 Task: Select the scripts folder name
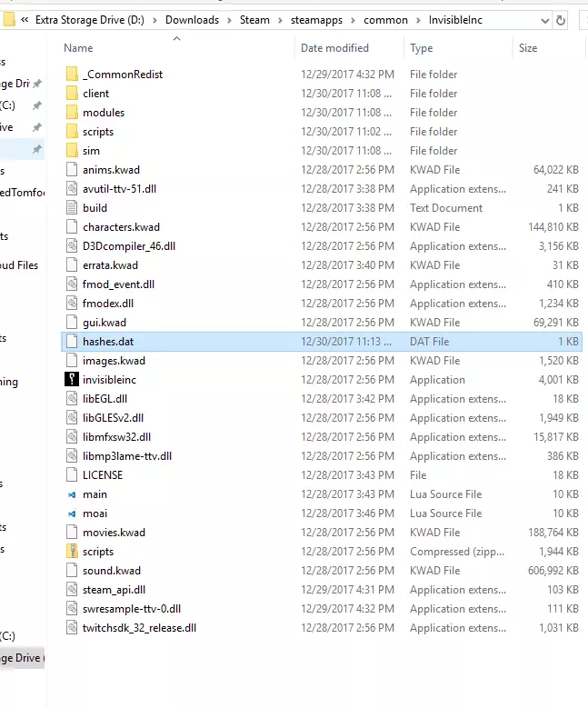(98, 132)
